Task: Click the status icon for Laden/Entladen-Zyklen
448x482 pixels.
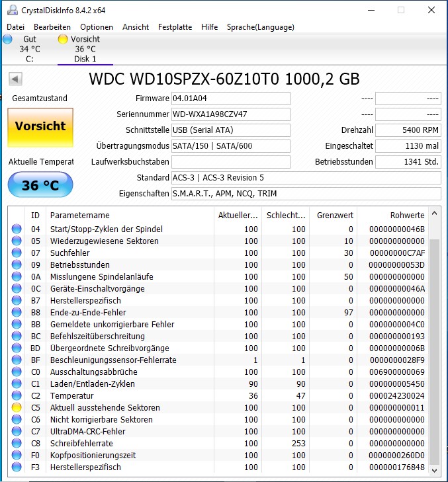Action: click(x=17, y=383)
